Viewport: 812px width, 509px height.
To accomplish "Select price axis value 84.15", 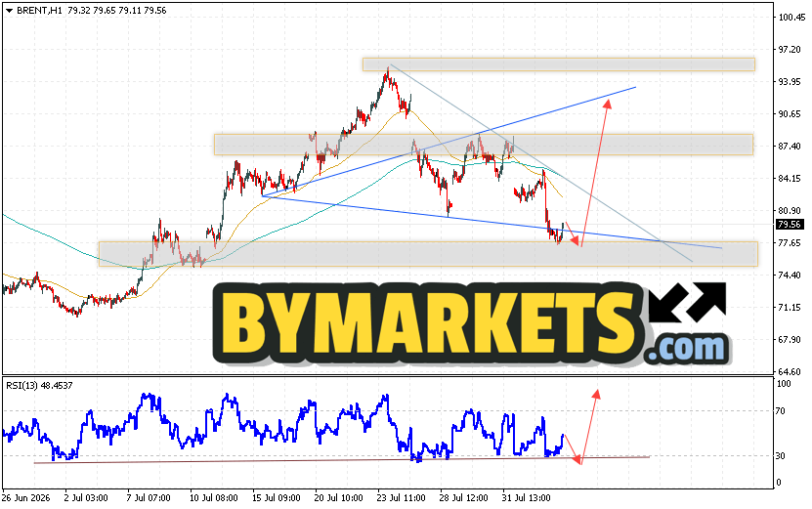I will (x=790, y=179).
